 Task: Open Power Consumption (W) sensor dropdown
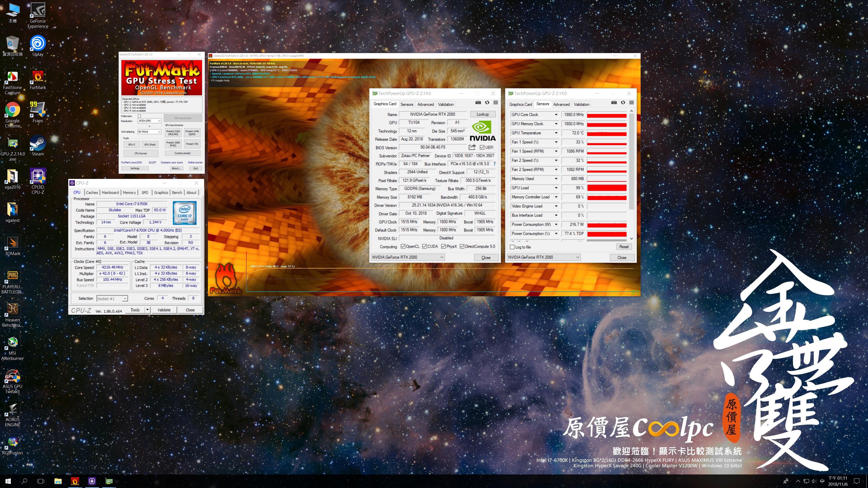pos(556,225)
